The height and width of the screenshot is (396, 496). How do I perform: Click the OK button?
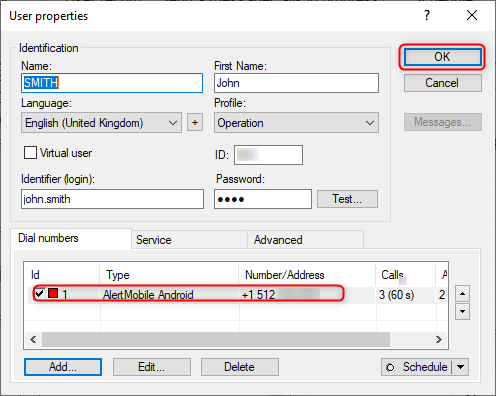(x=443, y=57)
